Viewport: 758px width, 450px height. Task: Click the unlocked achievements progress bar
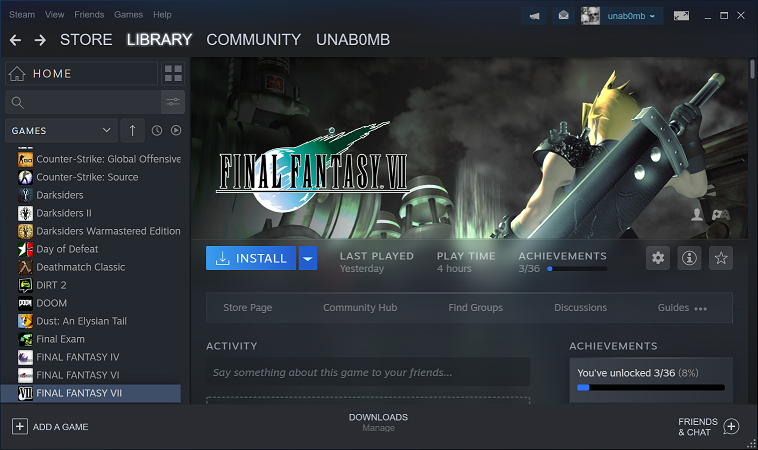click(651, 388)
